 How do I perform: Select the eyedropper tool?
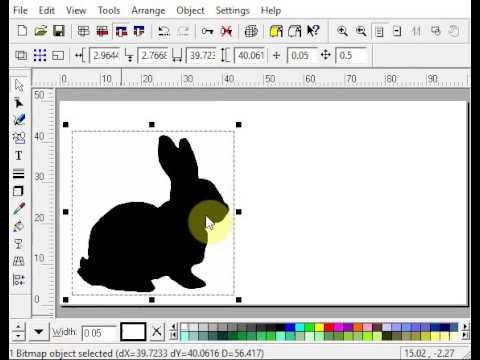[x=19, y=209]
